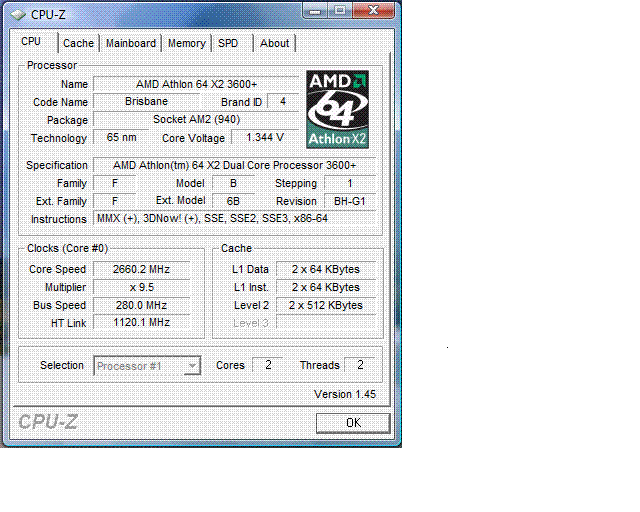Click the empty Level 3 cache field

point(326,323)
